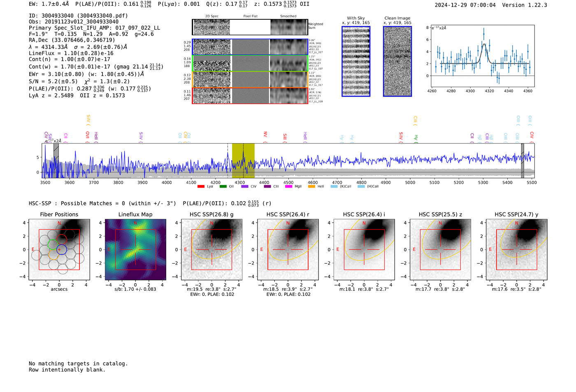The height and width of the screenshot is (392, 576).
Task: Click 'Row intentionally blank.' text
Action: (x=67, y=370)
